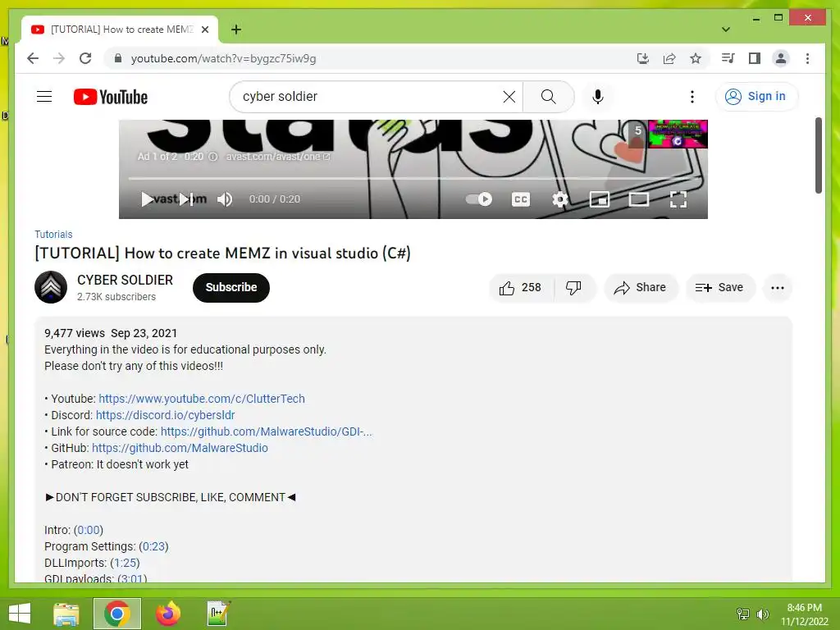Open CYBER SOLDIER channel avatar

coord(51,287)
